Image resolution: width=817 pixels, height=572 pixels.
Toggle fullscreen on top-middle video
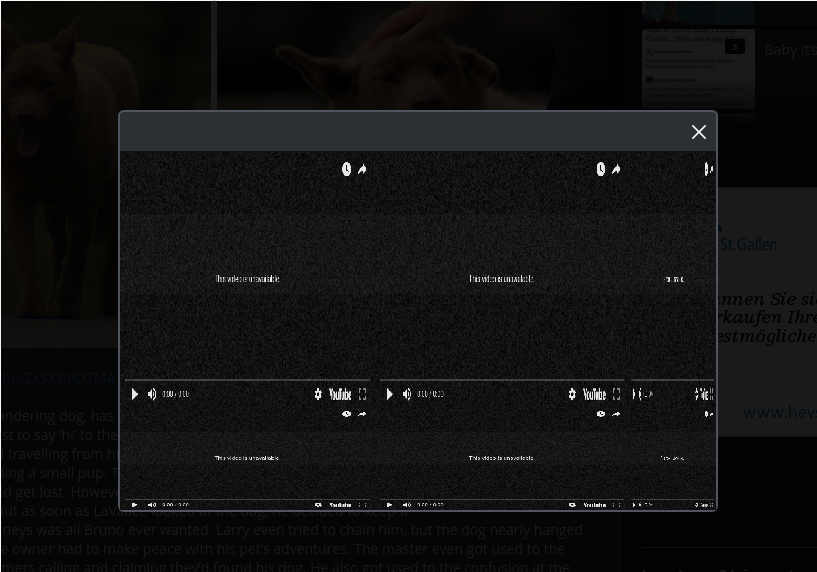[616, 395]
